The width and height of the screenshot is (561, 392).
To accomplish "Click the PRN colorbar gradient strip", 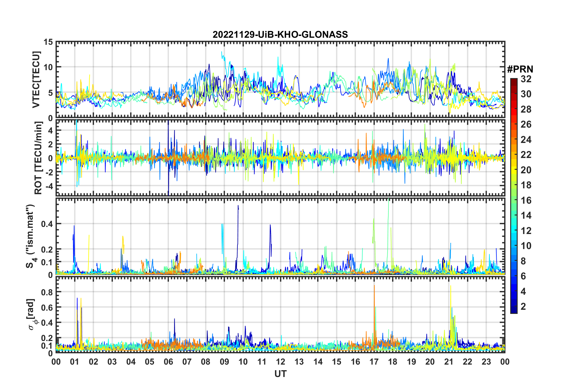I will 514,196.
